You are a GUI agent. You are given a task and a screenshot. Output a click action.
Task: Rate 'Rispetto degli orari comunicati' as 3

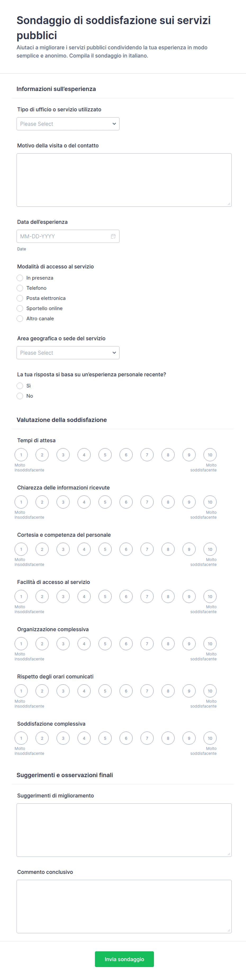63,690
